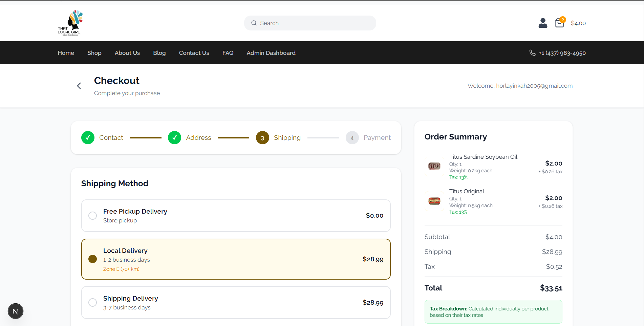
Task: Click the Shipping step indicator numbered 3
Action: [x=262, y=137]
